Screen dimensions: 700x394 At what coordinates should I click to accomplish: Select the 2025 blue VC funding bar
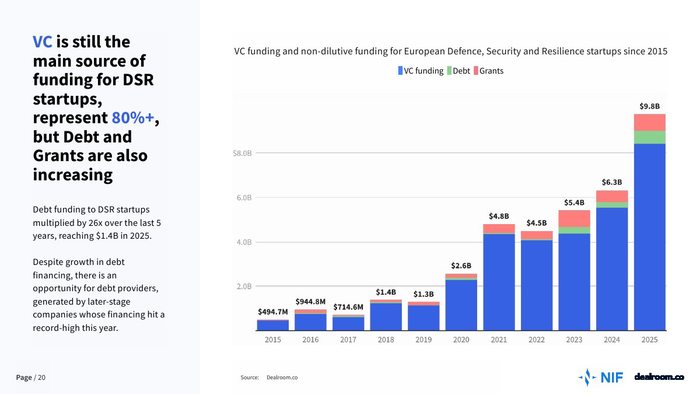(x=650, y=237)
